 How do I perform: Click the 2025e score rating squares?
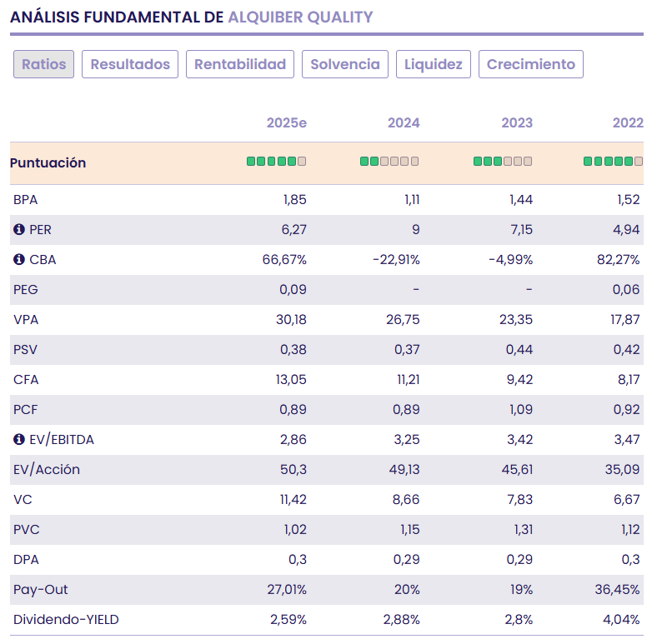click(276, 162)
